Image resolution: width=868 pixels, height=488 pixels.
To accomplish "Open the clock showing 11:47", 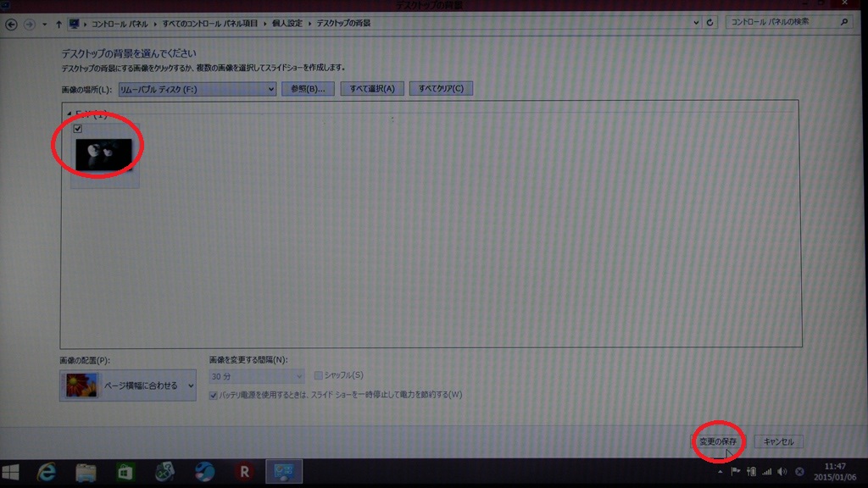I will pyautogui.click(x=835, y=471).
